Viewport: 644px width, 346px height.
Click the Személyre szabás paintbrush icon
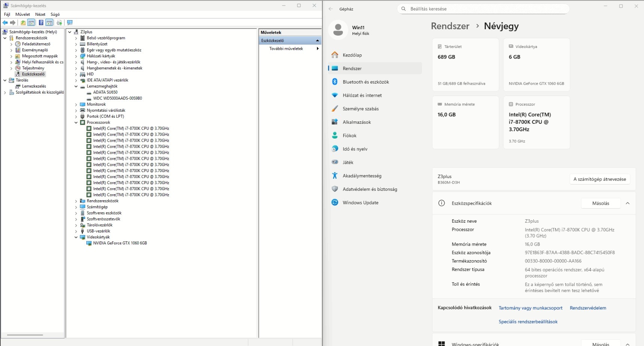point(335,109)
